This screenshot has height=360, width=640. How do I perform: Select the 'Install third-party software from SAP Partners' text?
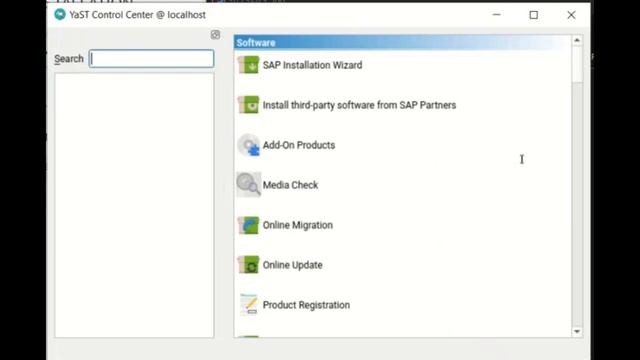359,105
